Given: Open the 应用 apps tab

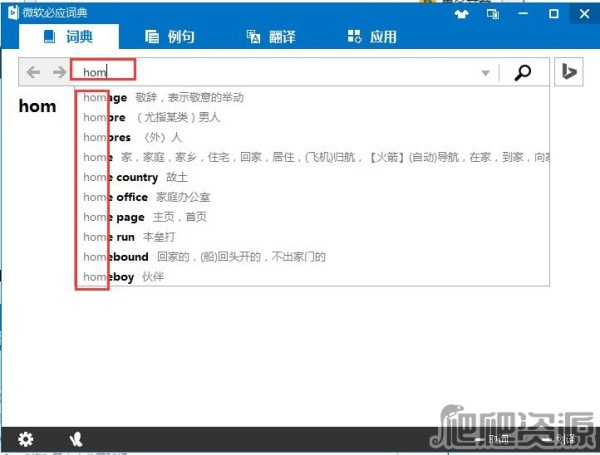Looking at the screenshot, I should 372,37.
